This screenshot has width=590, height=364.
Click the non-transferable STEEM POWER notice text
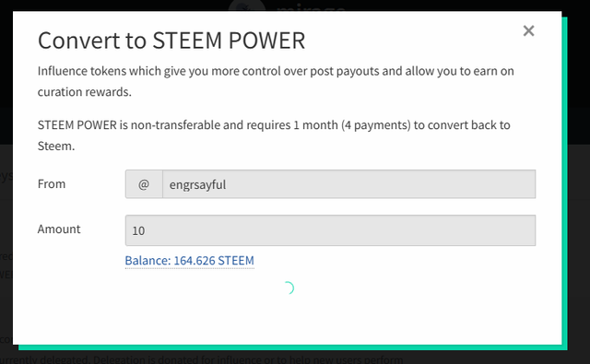click(274, 135)
